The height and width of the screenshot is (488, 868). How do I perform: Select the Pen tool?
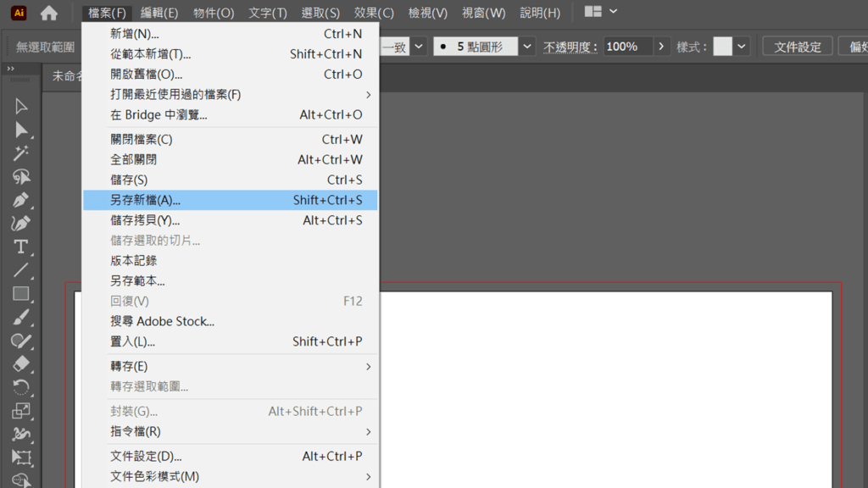click(21, 201)
